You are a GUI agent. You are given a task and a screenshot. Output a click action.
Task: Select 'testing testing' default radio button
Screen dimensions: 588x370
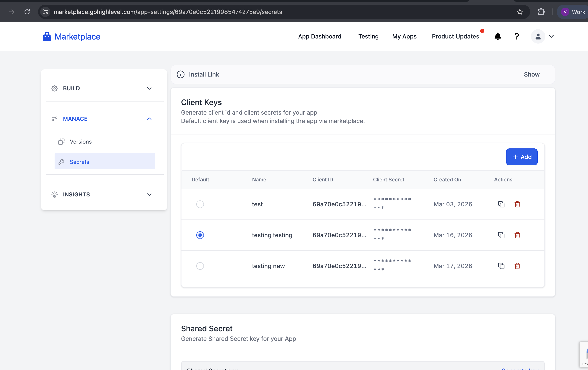pyautogui.click(x=200, y=235)
